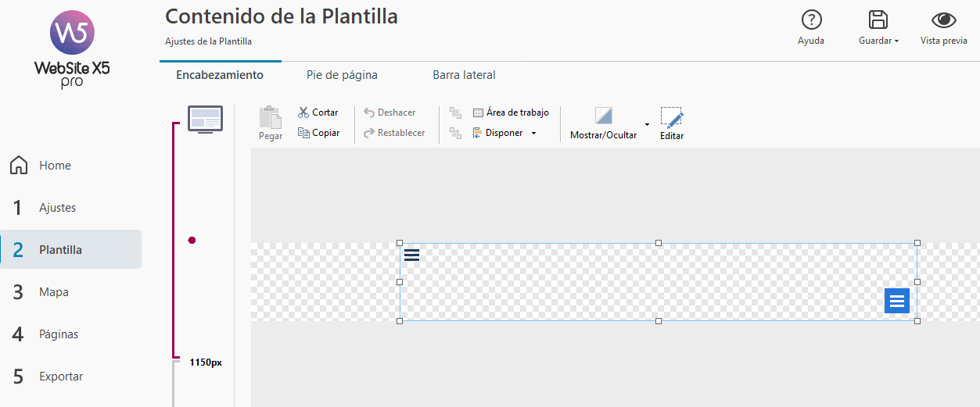Toggle the Área de trabajo grid
Image resolution: width=980 pixels, height=407 pixels.
(511, 112)
